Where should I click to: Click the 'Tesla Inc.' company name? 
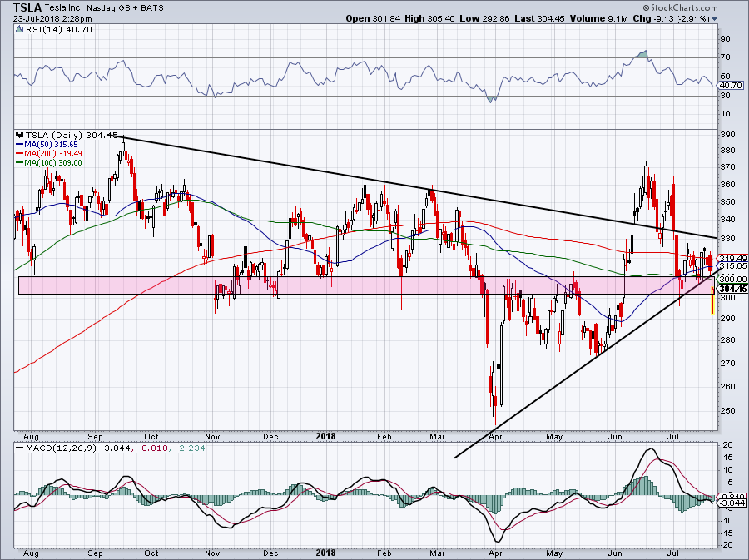pos(63,8)
